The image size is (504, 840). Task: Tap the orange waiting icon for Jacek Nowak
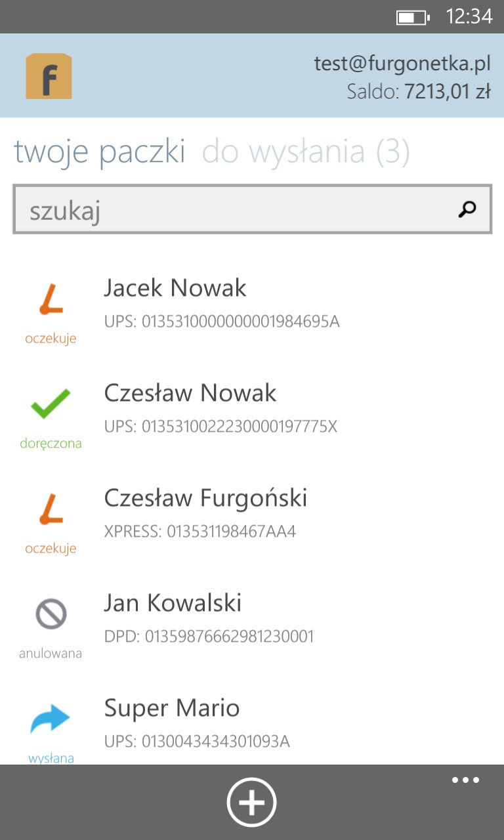pos(51,301)
